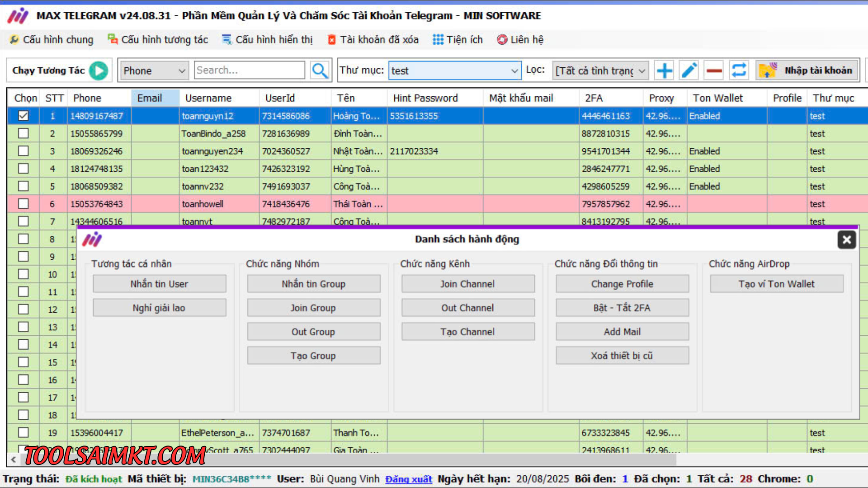Click the Out Channel button
Screen dimensions: 868x488
click(468, 308)
